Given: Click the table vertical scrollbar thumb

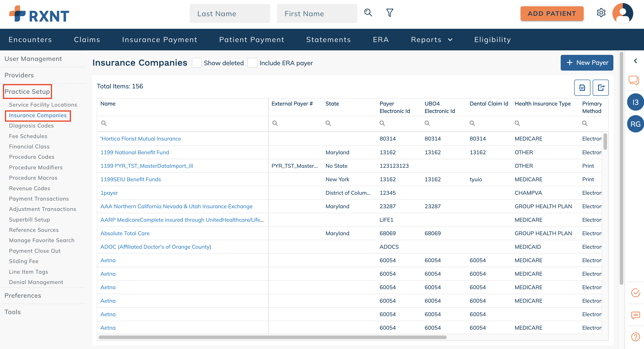Looking at the screenshot, I should (605, 141).
